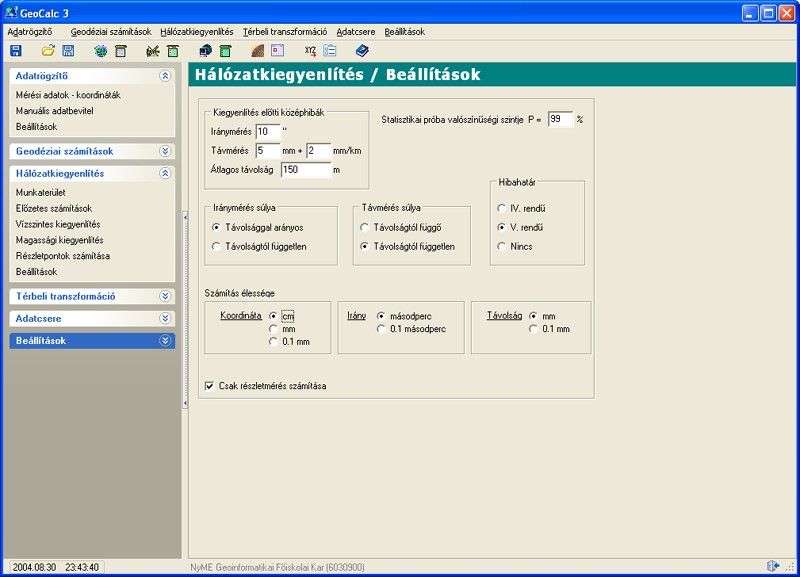
Task: Choose V. rendű Hibahatár option
Action: [520, 228]
